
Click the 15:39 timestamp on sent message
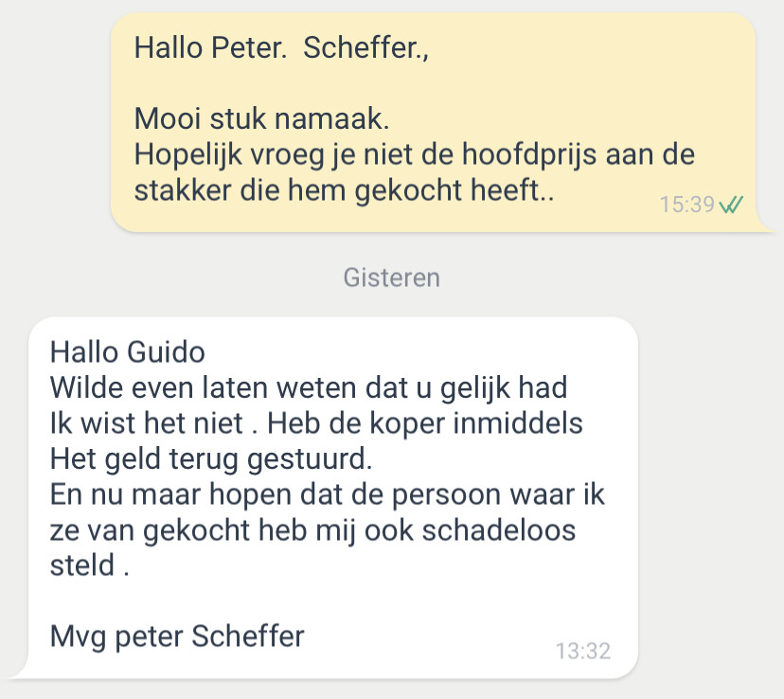(687, 205)
